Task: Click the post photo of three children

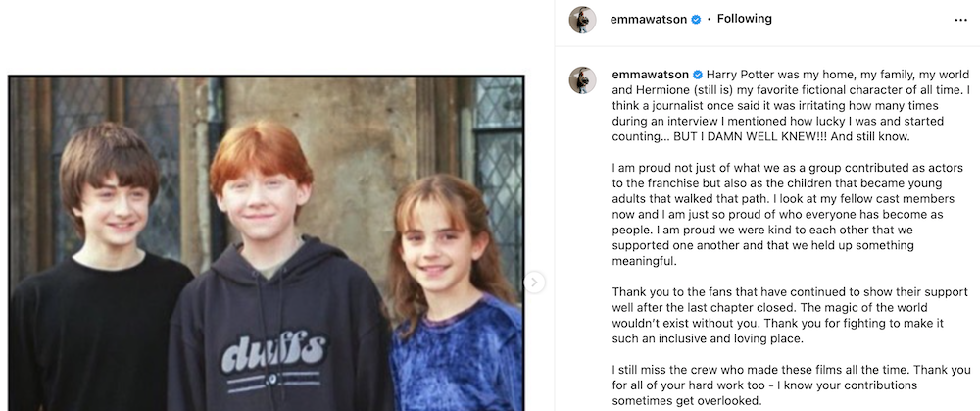Action: point(267,243)
